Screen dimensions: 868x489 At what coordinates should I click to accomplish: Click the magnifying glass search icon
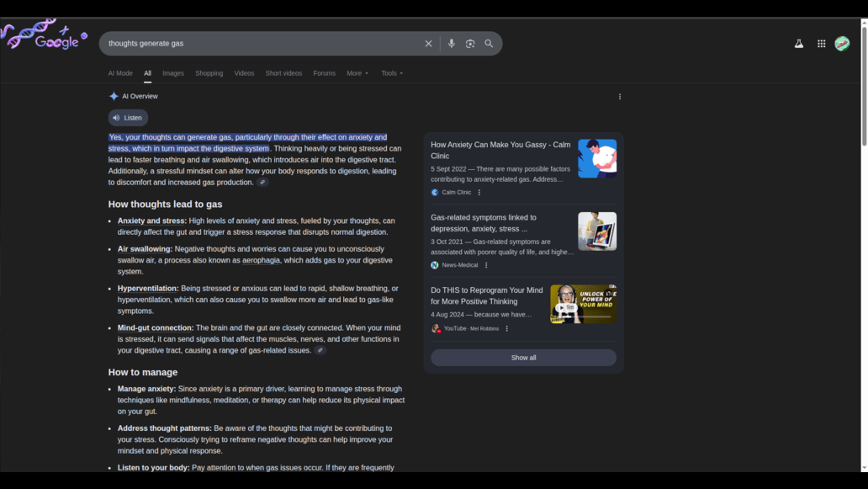(x=489, y=44)
